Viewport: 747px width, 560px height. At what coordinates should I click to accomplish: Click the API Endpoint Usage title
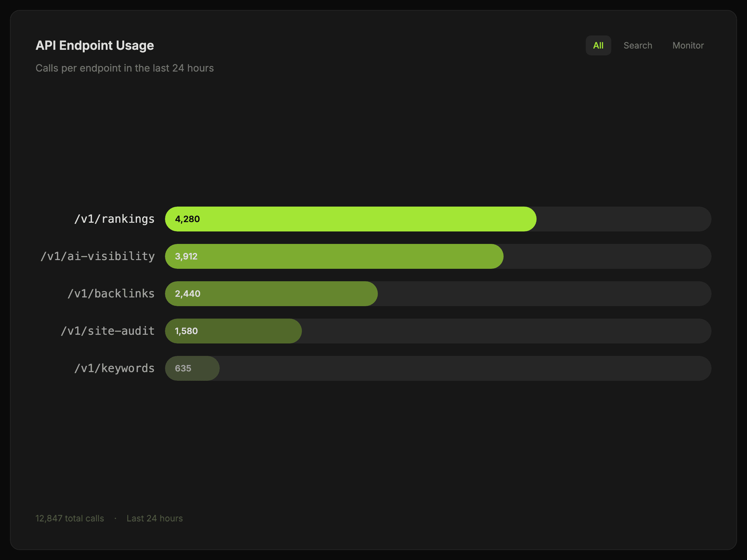coord(95,45)
